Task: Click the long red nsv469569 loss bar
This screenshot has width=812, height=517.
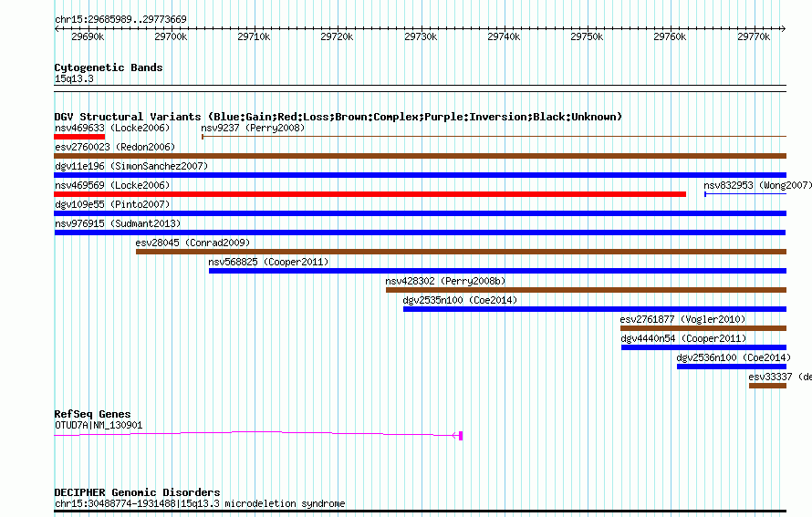Action: 370,194
